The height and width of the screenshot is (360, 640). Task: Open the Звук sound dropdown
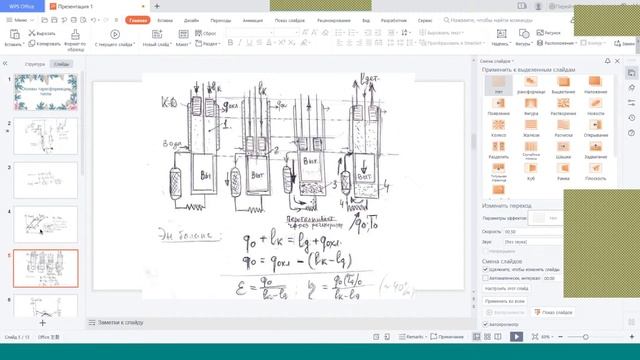coord(533,242)
